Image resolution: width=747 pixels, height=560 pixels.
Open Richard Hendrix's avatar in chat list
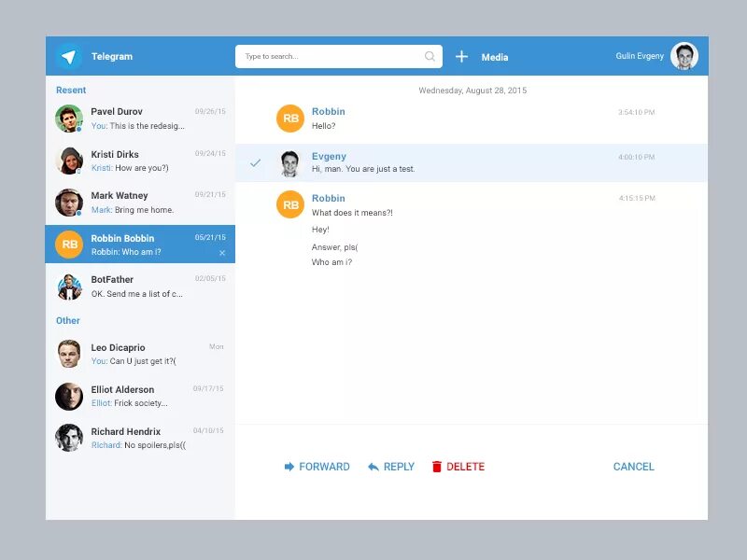69,438
